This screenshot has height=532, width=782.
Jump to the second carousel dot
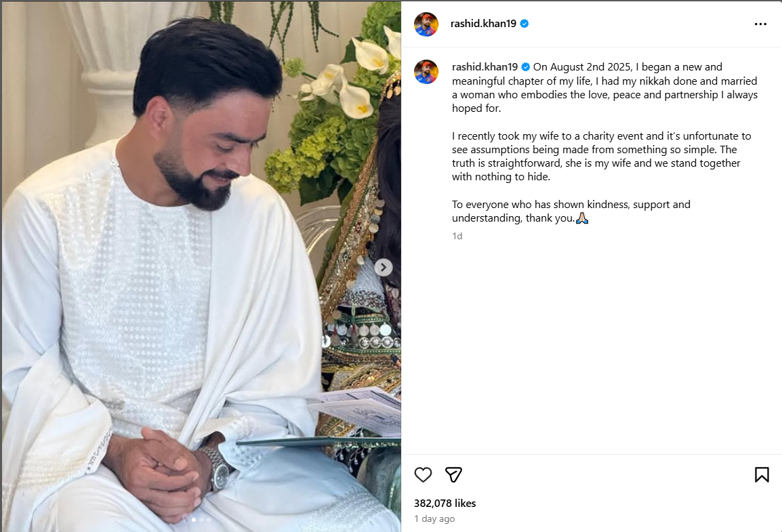(201, 520)
